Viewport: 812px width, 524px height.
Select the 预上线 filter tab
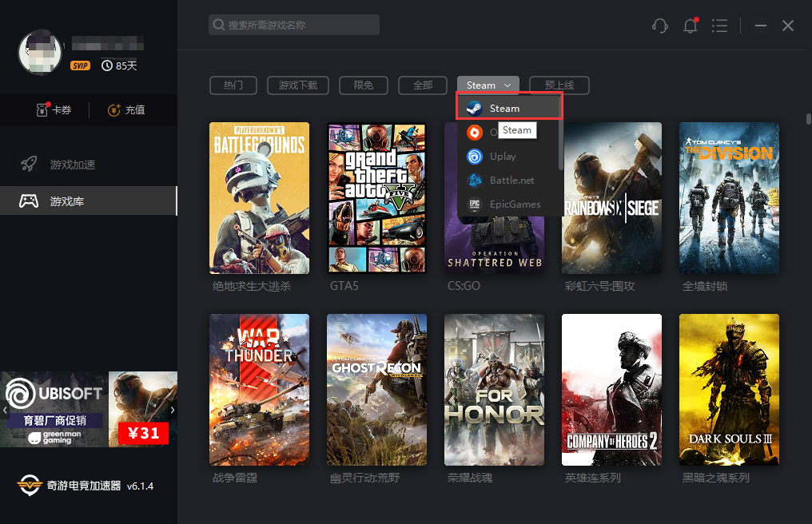[559, 85]
